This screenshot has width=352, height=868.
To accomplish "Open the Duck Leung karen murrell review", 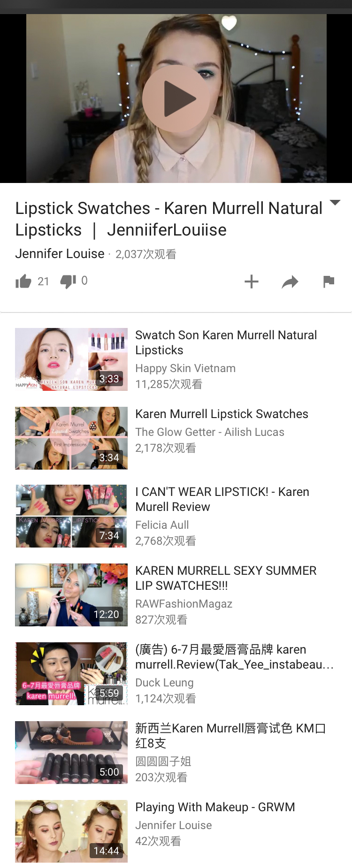I will click(234, 657).
